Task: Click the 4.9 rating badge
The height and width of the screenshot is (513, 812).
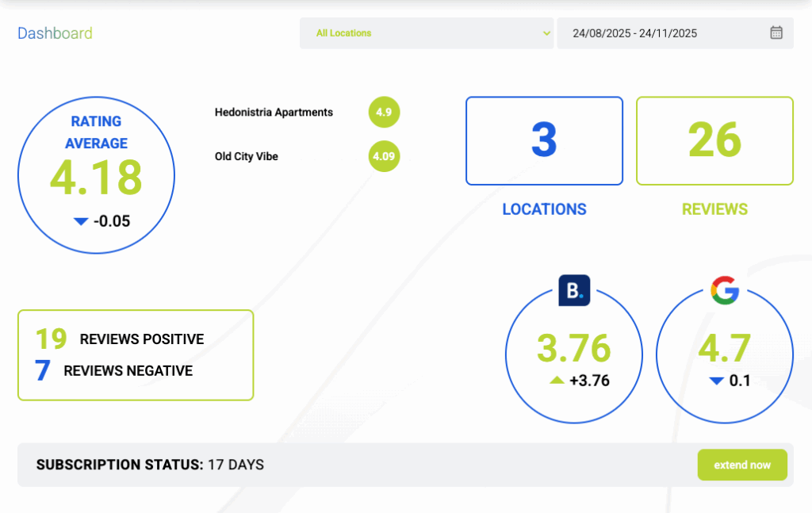Action: 384,113
